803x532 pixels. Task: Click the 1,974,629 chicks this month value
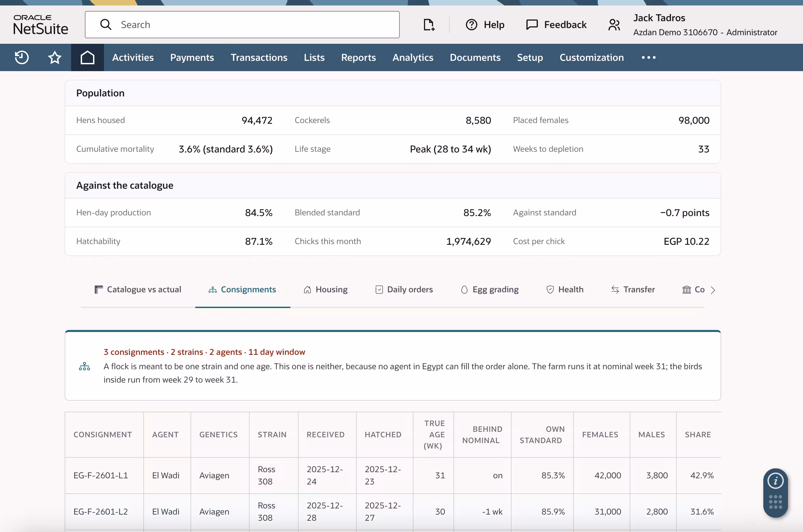469,241
